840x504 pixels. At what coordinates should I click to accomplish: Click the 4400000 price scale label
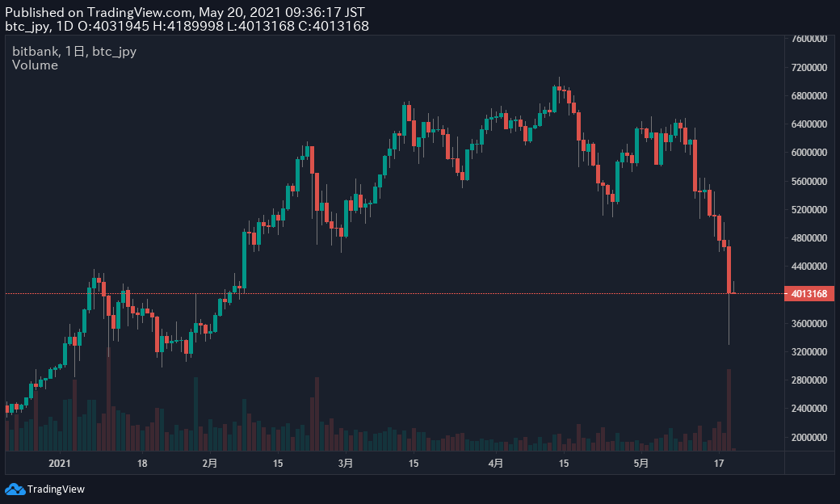[x=808, y=267]
